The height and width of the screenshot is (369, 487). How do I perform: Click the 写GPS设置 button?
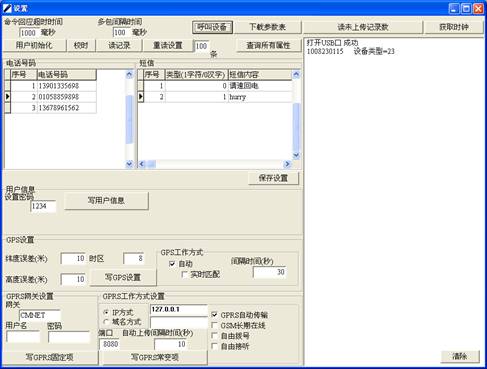coord(123,277)
